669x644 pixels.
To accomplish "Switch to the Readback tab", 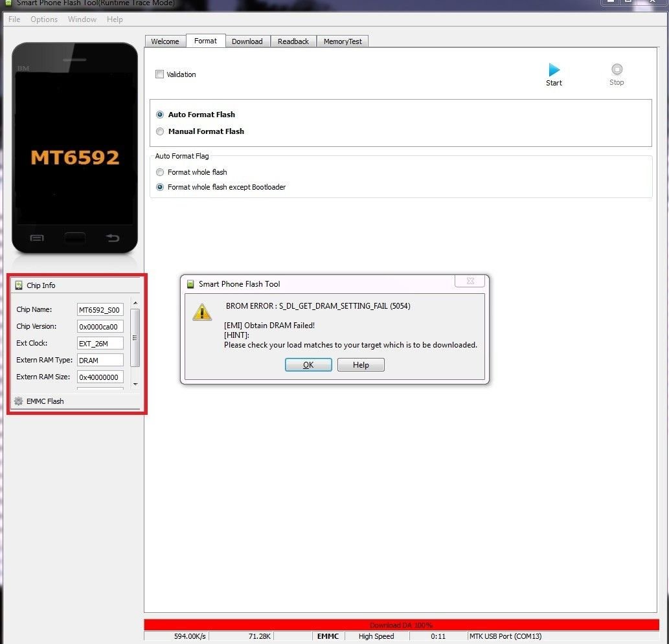I will pos(293,41).
